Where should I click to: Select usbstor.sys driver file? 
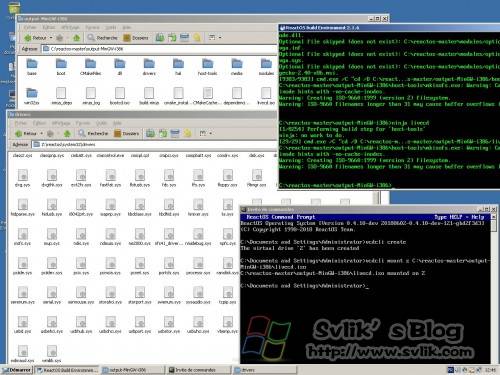click(169, 324)
